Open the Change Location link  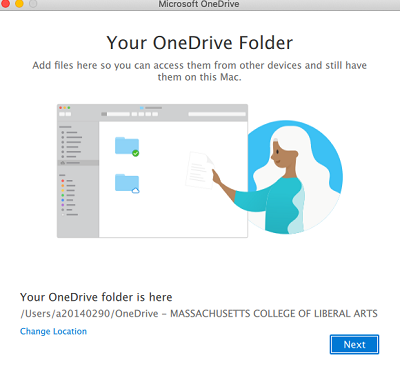tap(53, 331)
